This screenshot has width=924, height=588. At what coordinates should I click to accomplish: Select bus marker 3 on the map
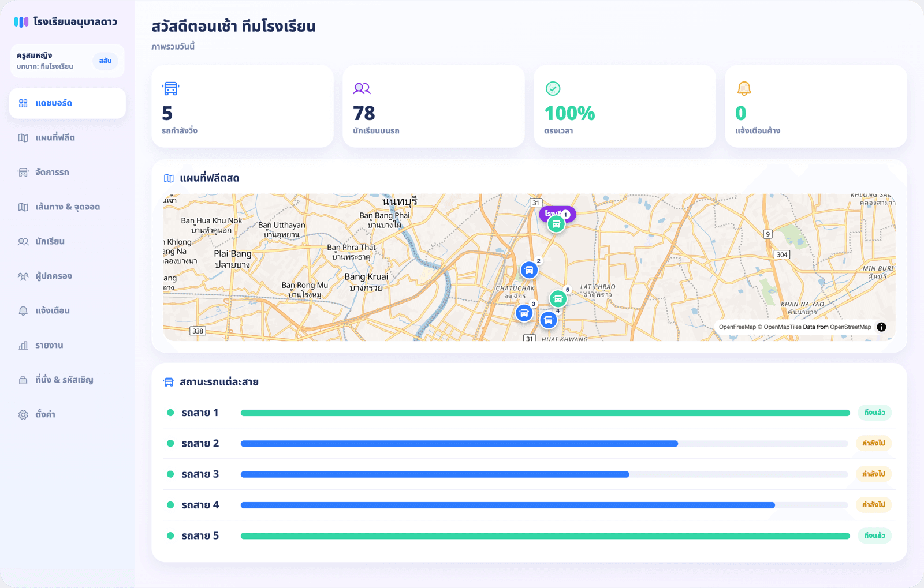click(524, 313)
